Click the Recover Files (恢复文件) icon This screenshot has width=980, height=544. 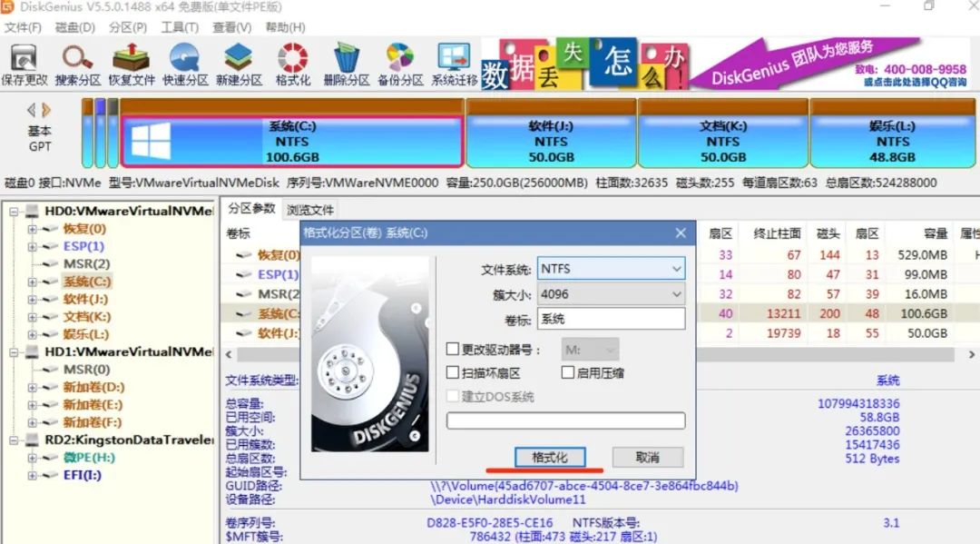(132, 64)
